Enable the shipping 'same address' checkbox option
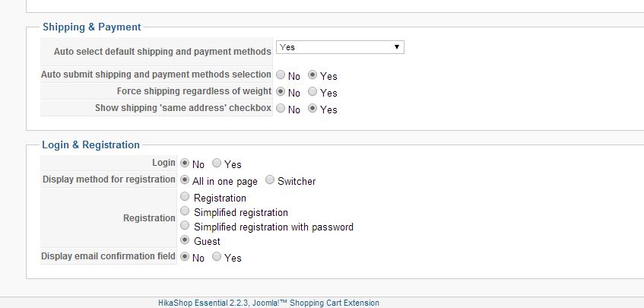 (312, 109)
